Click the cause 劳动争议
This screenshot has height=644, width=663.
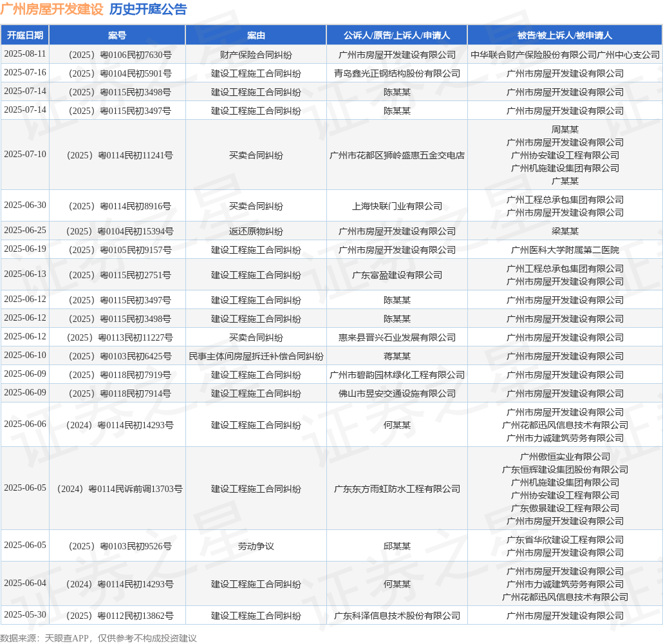(256, 546)
